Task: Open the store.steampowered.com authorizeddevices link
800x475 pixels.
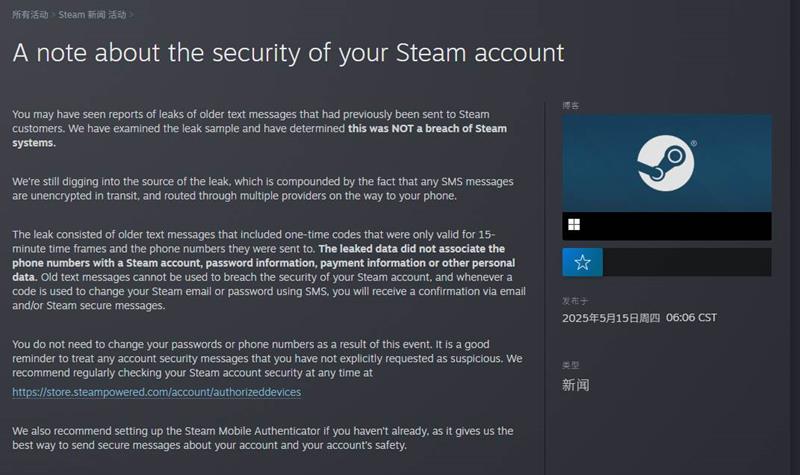Action: 156,392
